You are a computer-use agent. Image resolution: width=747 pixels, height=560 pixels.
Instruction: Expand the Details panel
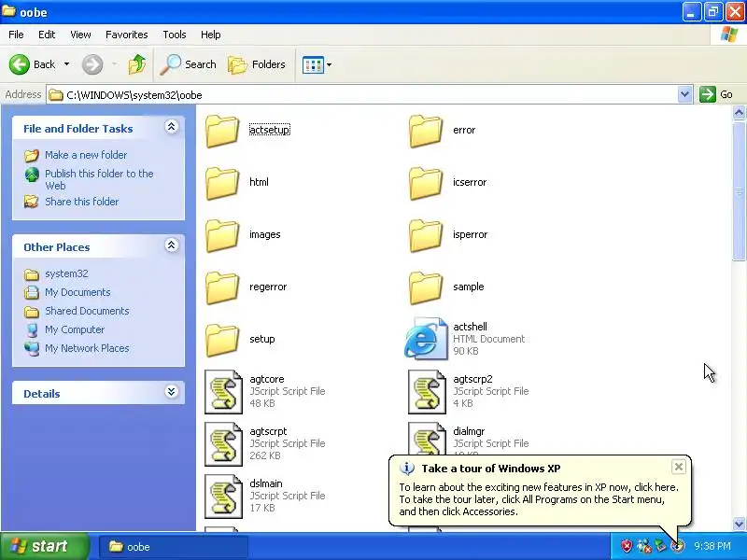(x=172, y=392)
